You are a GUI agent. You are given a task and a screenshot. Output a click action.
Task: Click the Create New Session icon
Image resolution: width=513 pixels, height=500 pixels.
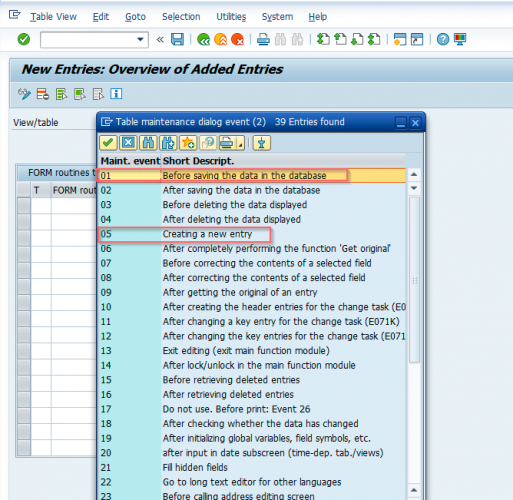click(400, 39)
